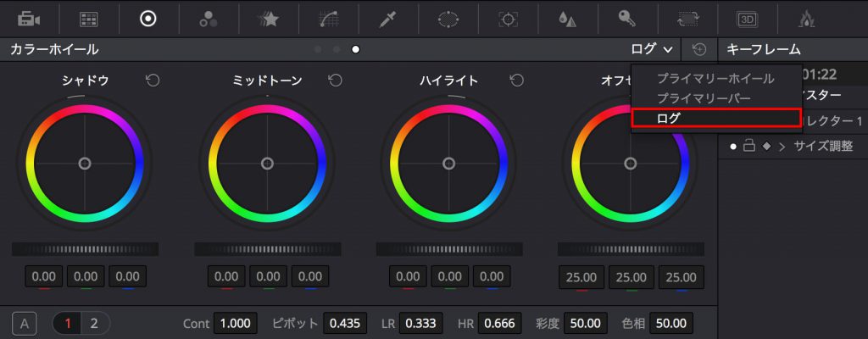Click the offset blue 25.00 field

pos(682,277)
